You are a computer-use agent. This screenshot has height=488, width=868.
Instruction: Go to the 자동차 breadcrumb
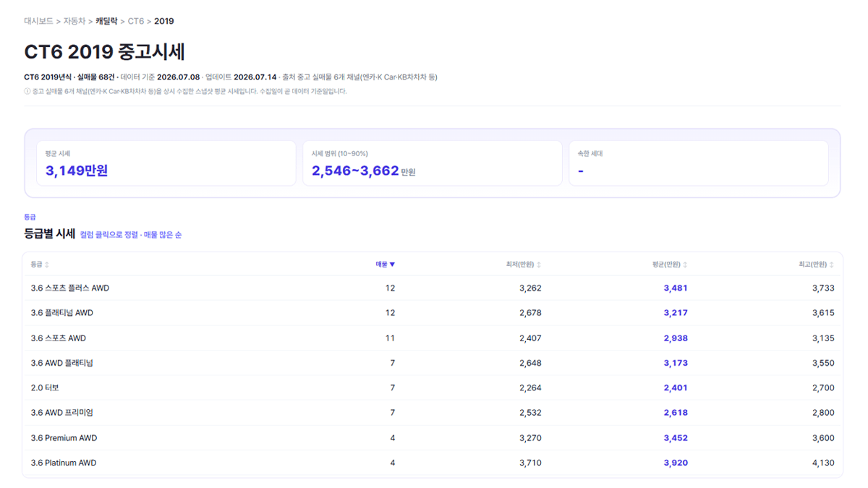click(74, 22)
